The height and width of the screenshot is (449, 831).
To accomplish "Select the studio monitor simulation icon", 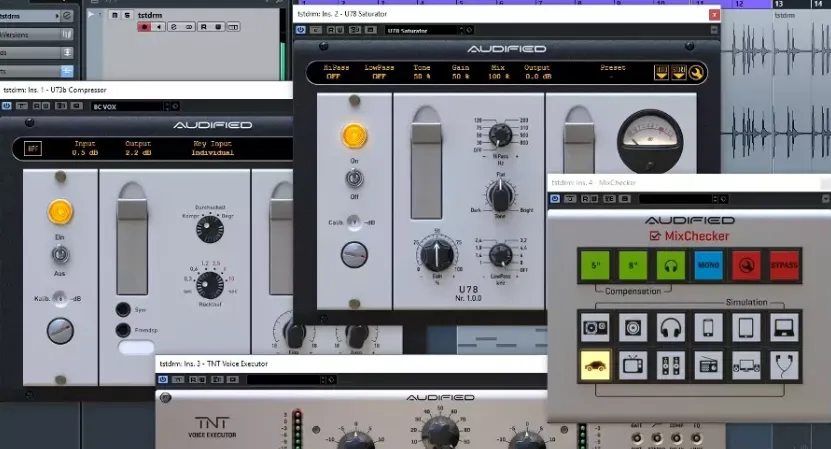I will point(595,328).
